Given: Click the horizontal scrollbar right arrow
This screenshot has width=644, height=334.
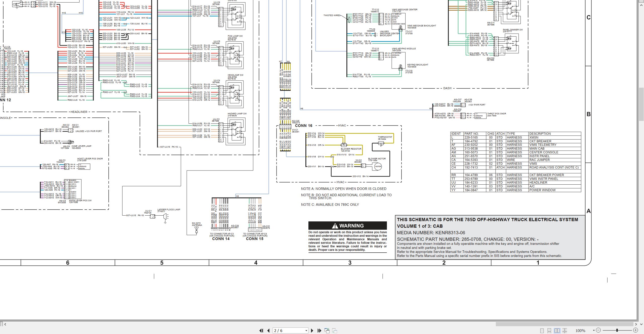Looking at the screenshot, I should [x=636, y=324].
